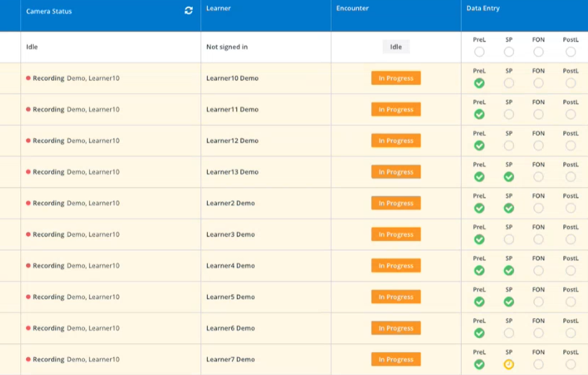Click the Learner column header
The height and width of the screenshot is (375, 588).
pyautogui.click(x=218, y=8)
